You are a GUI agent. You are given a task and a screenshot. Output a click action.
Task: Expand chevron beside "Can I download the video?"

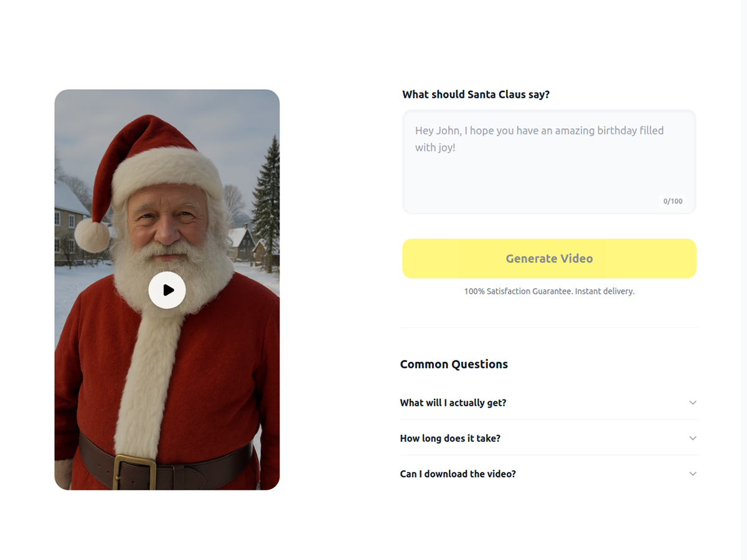[692, 474]
